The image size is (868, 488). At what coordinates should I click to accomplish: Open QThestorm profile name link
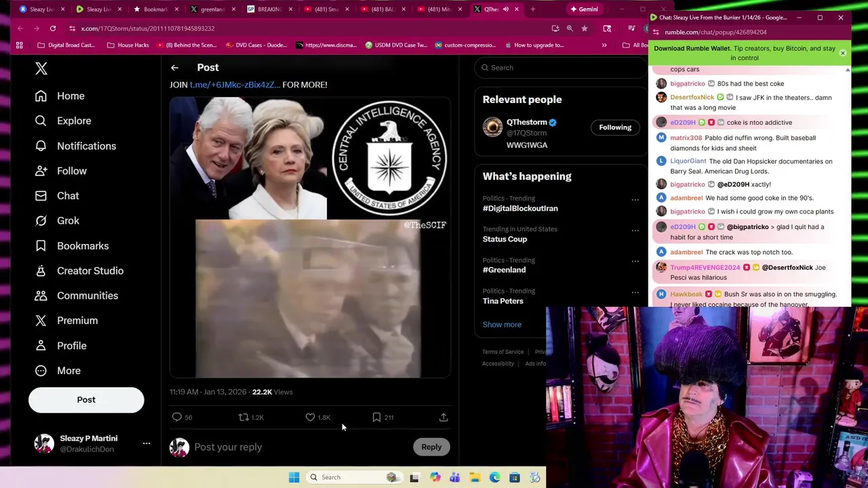[x=526, y=123]
